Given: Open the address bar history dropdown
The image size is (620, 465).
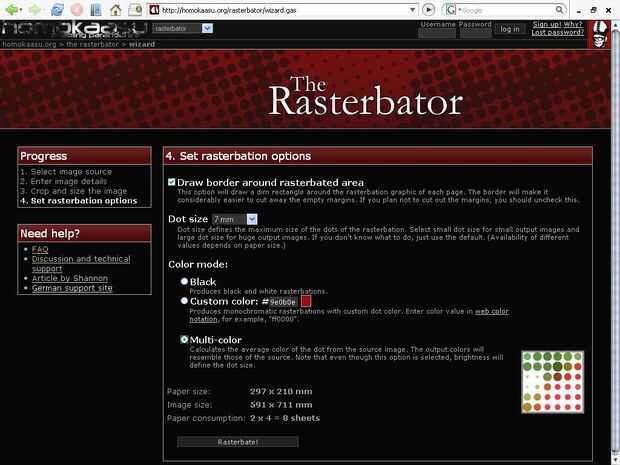Looking at the screenshot, I should 412,10.
